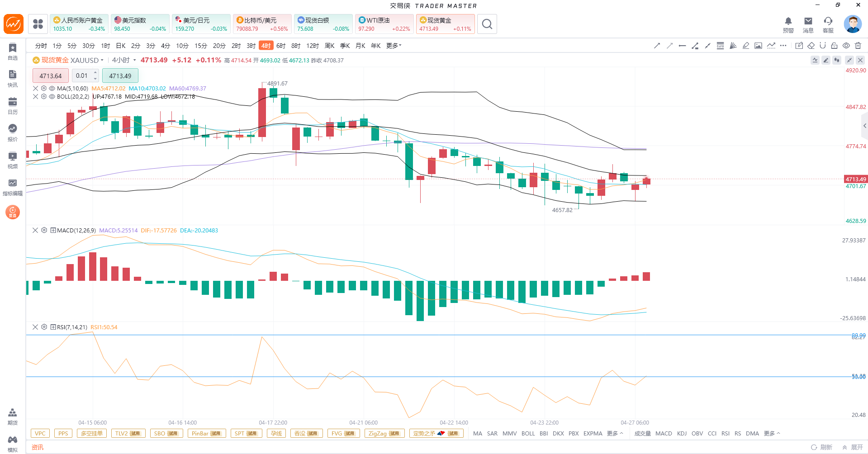Select the eraser tool in drawing toolbar
The height and width of the screenshot is (454, 868).
[811, 46]
